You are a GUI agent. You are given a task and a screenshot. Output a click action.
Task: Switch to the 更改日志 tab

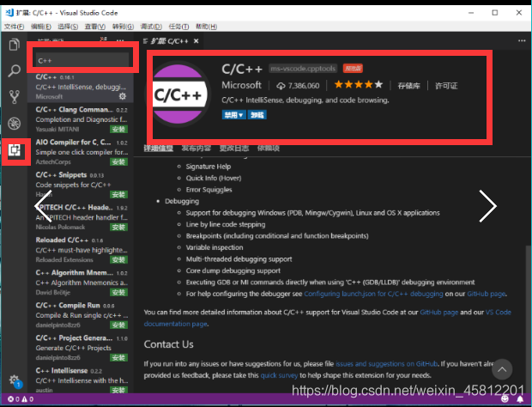click(234, 148)
